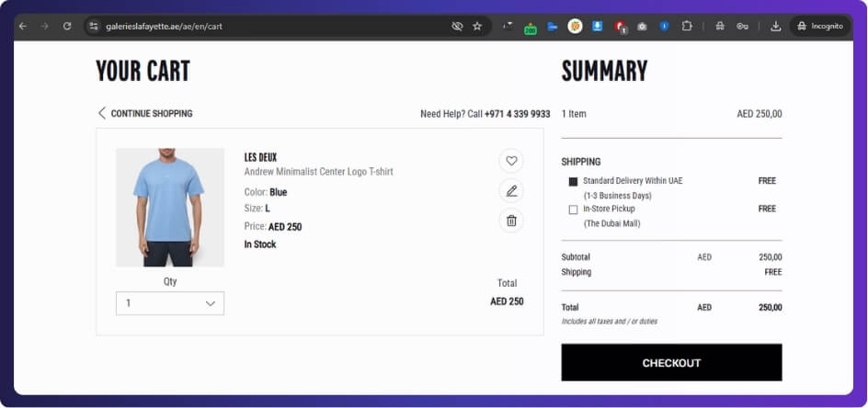Click the blue T-shirt product thumbnail
868x408 pixels.
click(x=170, y=208)
